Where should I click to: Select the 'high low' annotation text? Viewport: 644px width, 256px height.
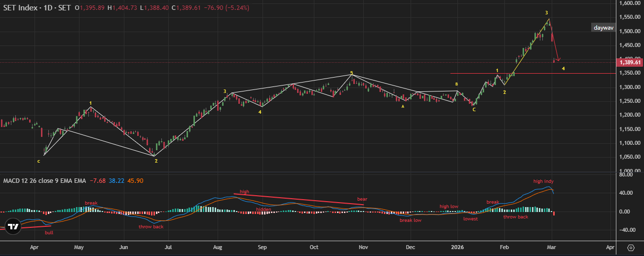click(x=449, y=206)
